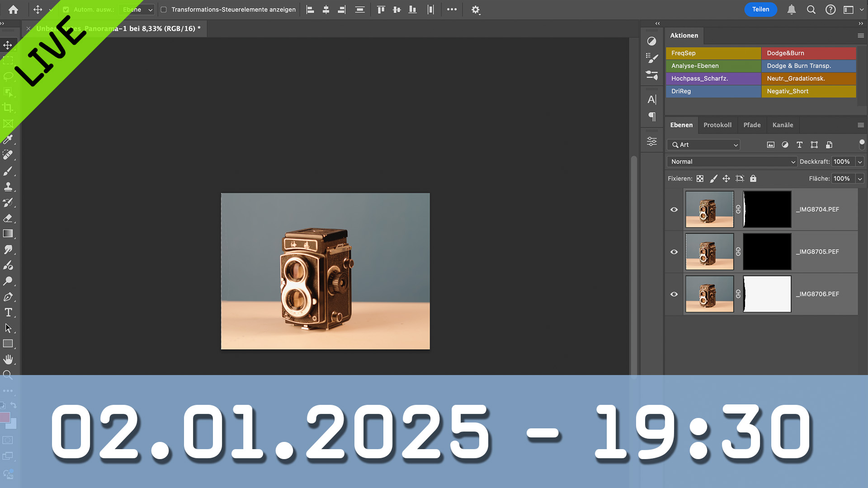Open the Paragraph panel icon

[651, 117]
